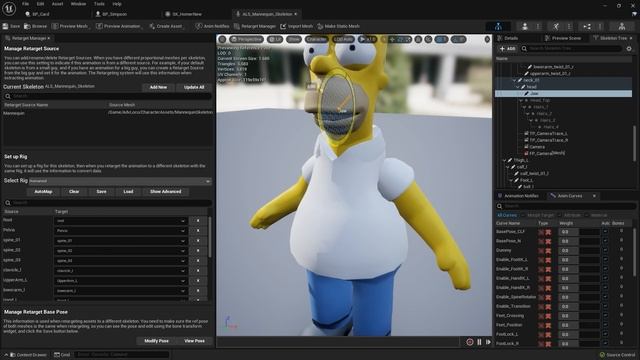Click the viewport options menu icon left of Perspective

(x=222, y=40)
